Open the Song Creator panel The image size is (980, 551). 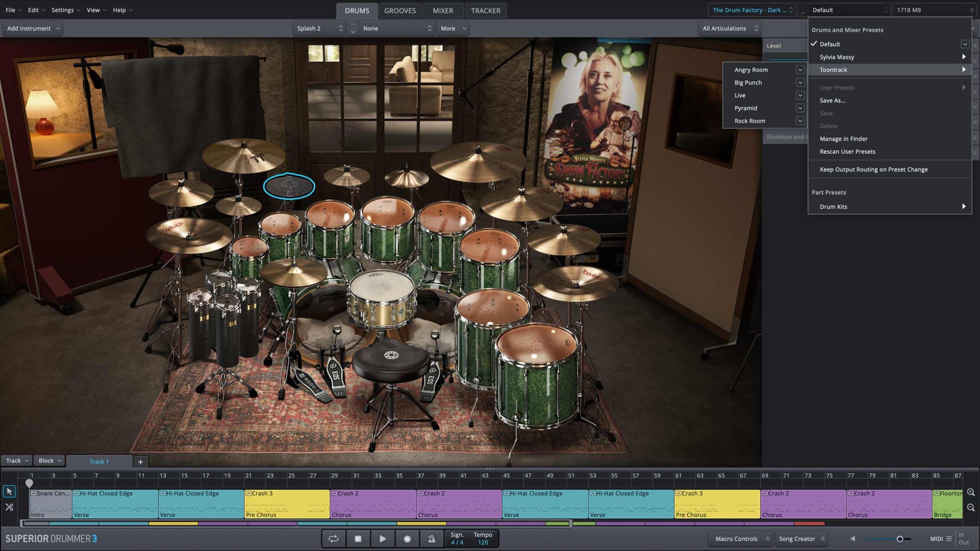point(801,539)
